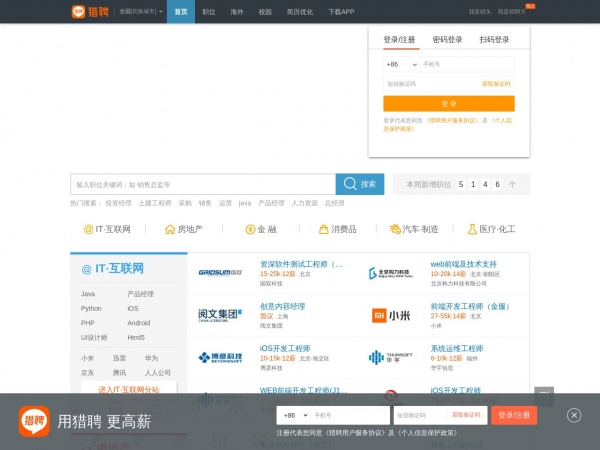The width and height of the screenshot is (600, 450).
Task: Click 获取验证码 in login panel
Action: coord(496,84)
